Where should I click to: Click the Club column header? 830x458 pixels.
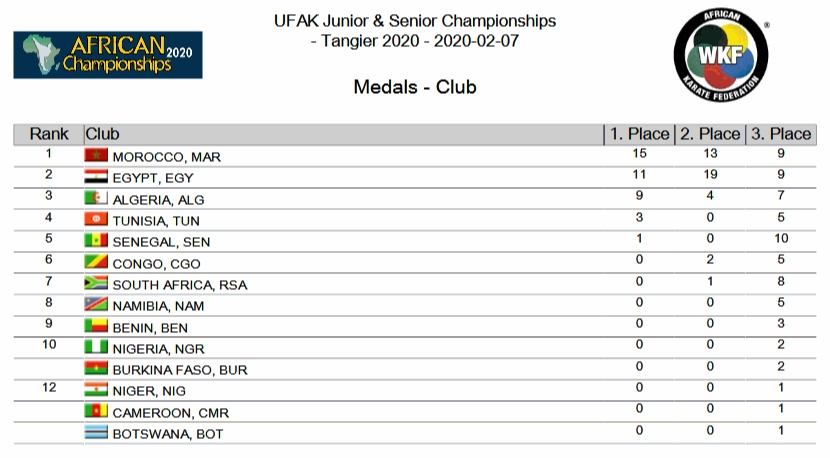point(103,134)
